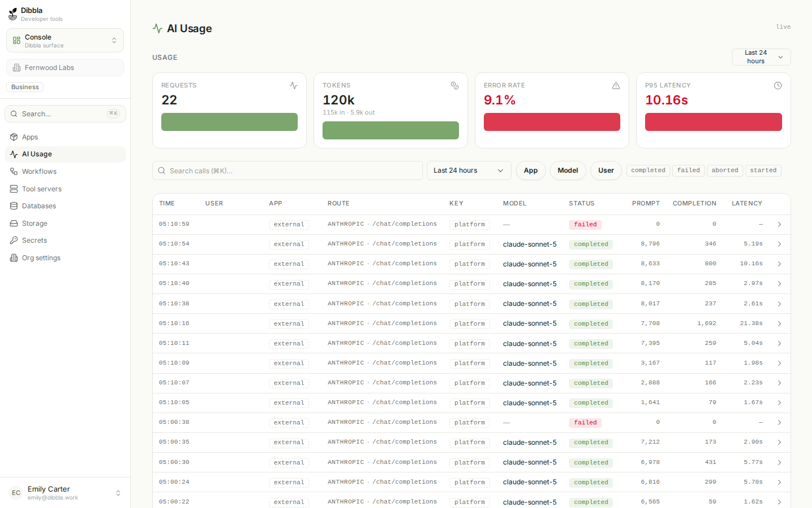Click the Search calls input
This screenshot has height=508, width=812.
pyautogui.click(x=288, y=170)
